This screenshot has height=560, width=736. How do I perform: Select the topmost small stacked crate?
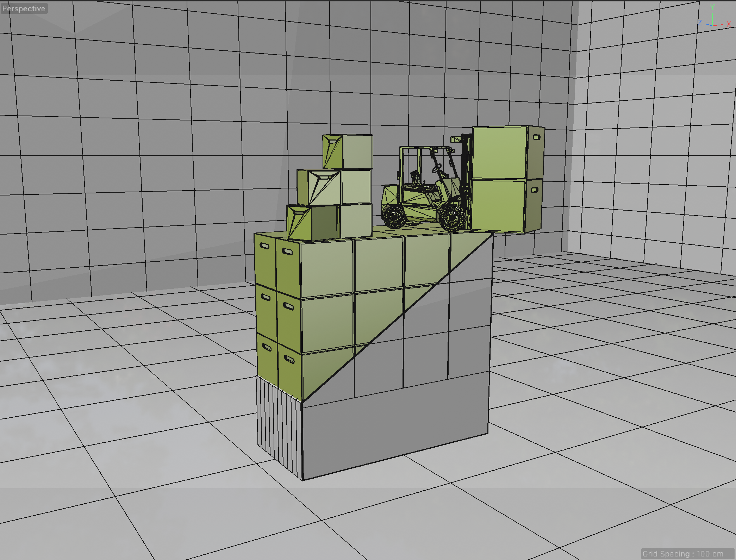click(x=348, y=151)
